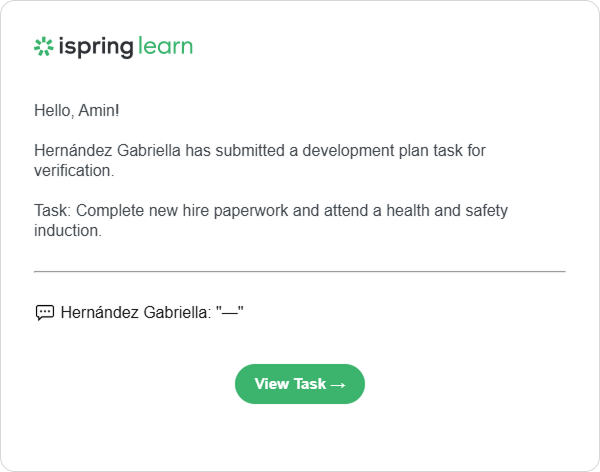Click the speech bubble comment icon
This screenshot has width=600, height=472.
[45, 313]
